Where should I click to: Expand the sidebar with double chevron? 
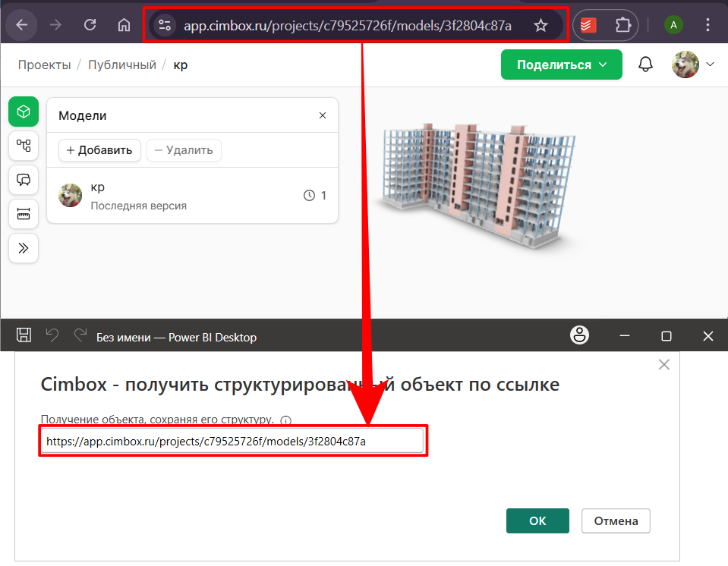[x=24, y=248]
